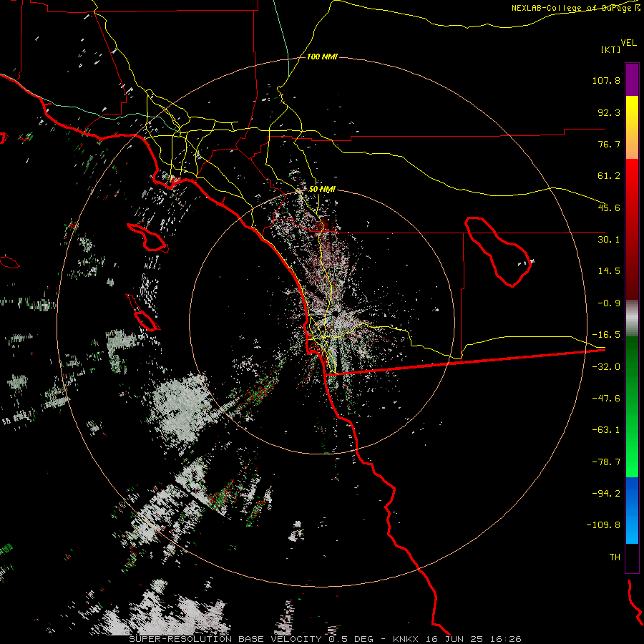The height and width of the screenshot is (644, 644).
Task: Click the 92.3 value on velocity scale
Action: (609, 112)
